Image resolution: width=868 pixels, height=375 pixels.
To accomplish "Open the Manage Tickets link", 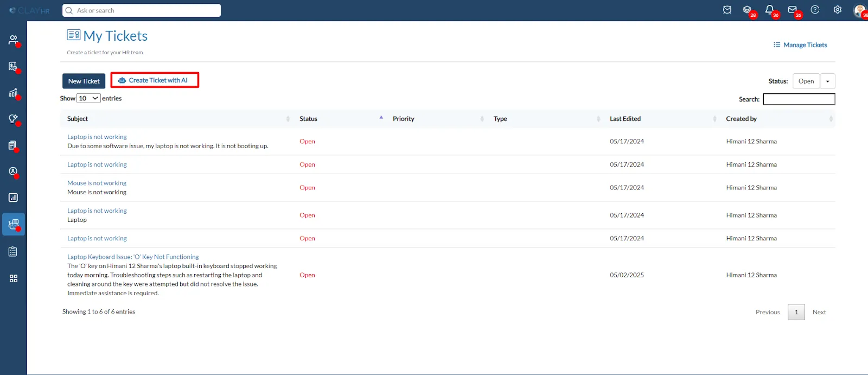I will click(800, 45).
